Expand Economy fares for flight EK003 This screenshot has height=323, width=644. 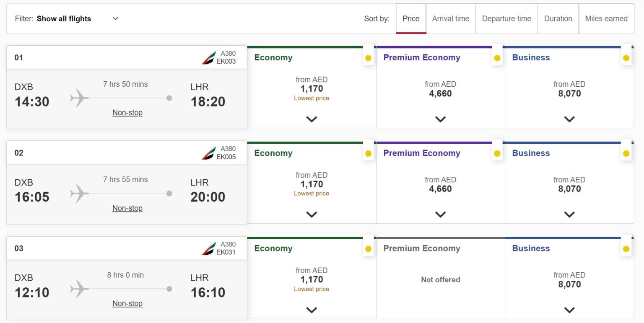(x=312, y=119)
